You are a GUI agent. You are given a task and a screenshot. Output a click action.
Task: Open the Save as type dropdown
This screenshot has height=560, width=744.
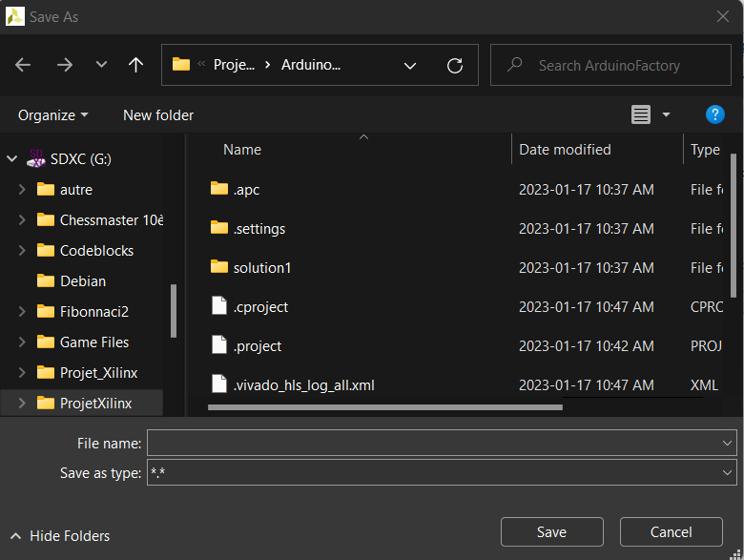[x=728, y=473]
